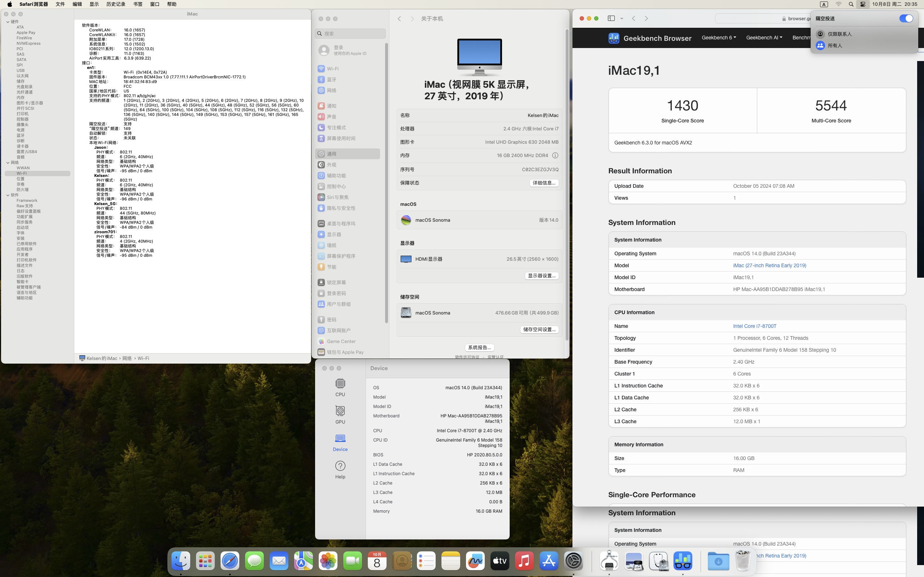
Task: Open Sound (声音) settings
Action: click(x=348, y=117)
